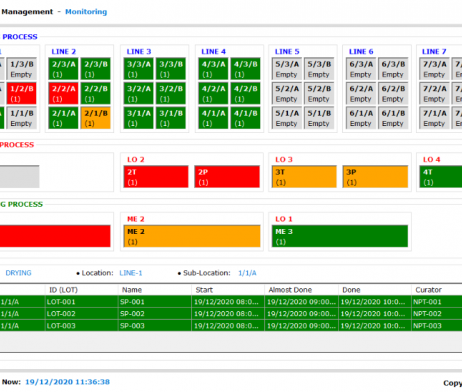The width and height of the screenshot is (462, 392).
Task: Click empty cell 6/2/A
Action: [361, 94]
